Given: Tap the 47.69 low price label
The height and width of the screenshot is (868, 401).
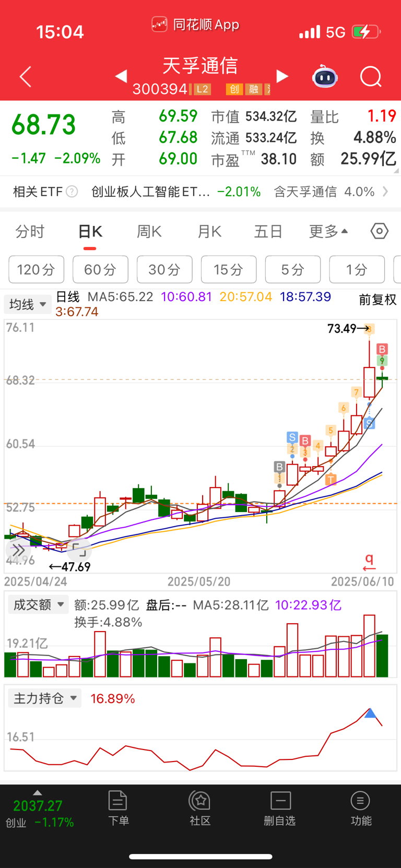Looking at the screenshot, I should (76, 567).
